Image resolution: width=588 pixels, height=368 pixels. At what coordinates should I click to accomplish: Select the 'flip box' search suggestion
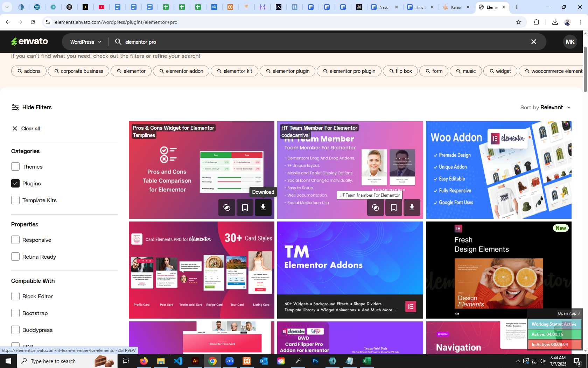coord(400,71)
